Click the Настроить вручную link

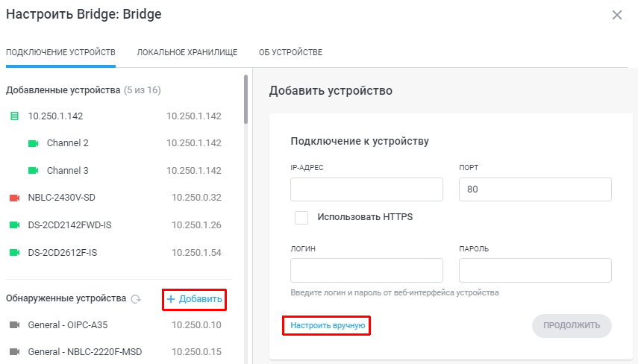click(328, 325)
